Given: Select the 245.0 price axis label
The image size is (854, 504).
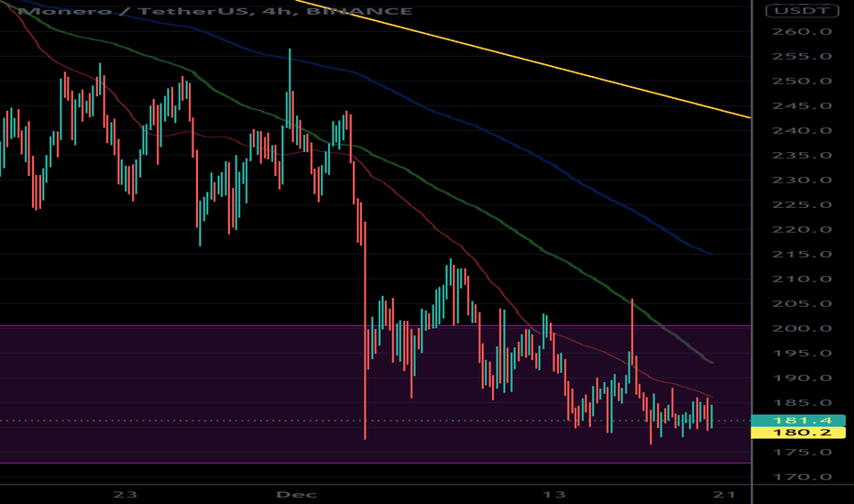Looking at the screenshot, I should [802, 105].
